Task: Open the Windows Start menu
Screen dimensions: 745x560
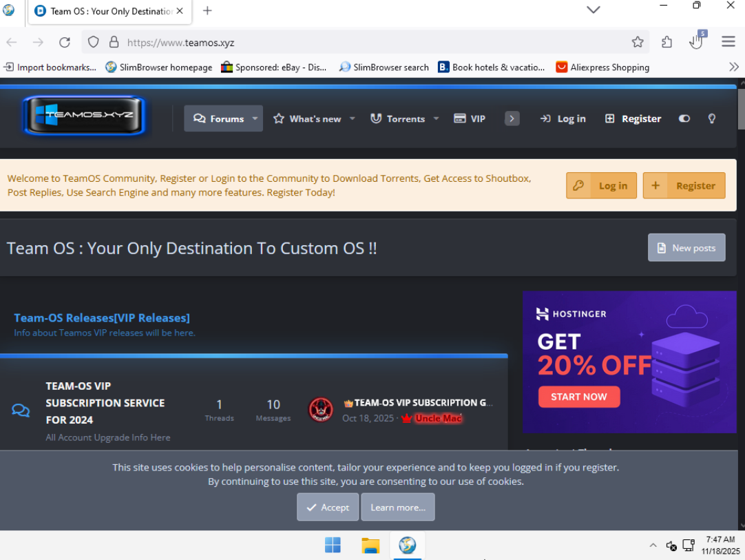Action: click(333, 546)
